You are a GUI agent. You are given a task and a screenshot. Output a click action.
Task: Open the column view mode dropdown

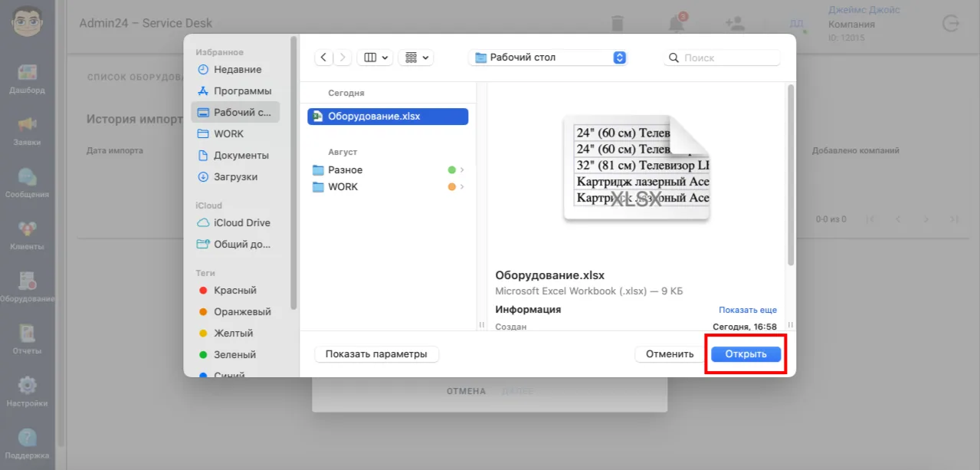(x=376, y=58)
